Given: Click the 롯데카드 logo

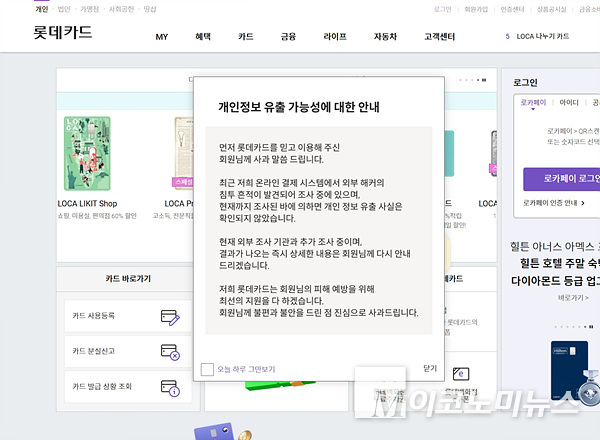Looking at the screenshot, I should [x=63, y=33].
